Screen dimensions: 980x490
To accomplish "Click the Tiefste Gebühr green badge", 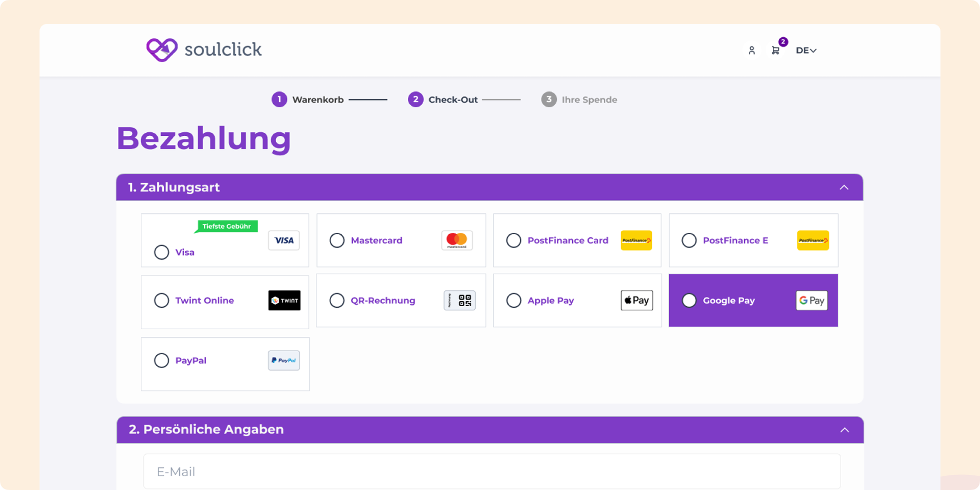I will coord(226,226).
